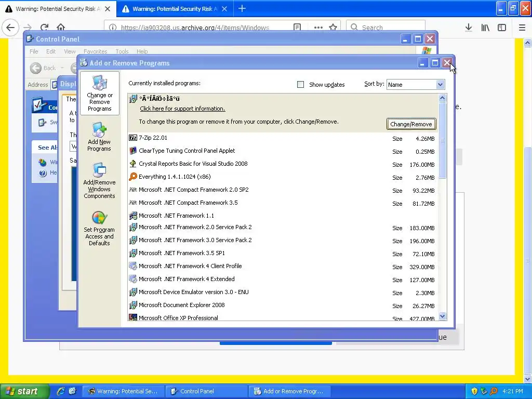Viewport: 532px width, 399px height.
Task: Click the .NET Framework 1.1 icon
Action: pos(133,216)
